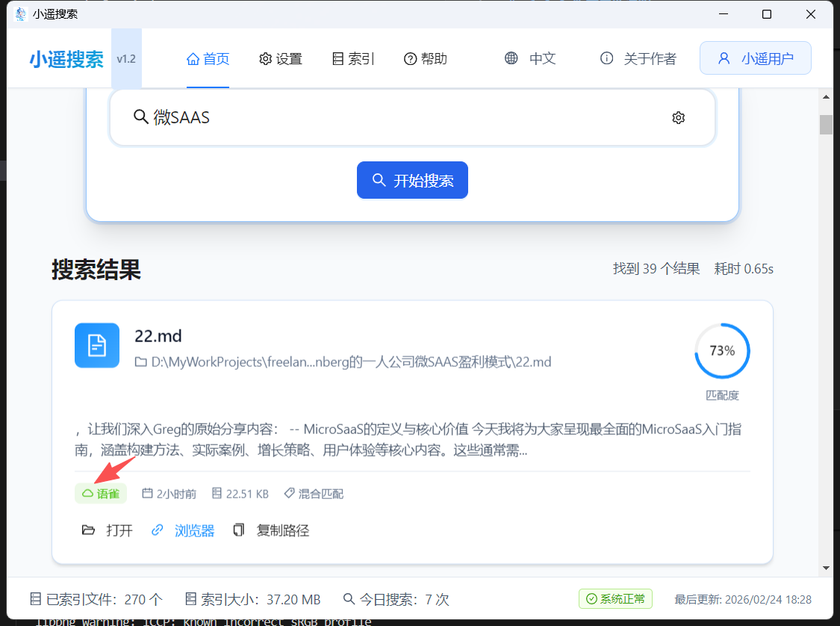The height and width of the screenshot is (626, 840).
Task: Click the 73% match score ring
Action: 722,350
